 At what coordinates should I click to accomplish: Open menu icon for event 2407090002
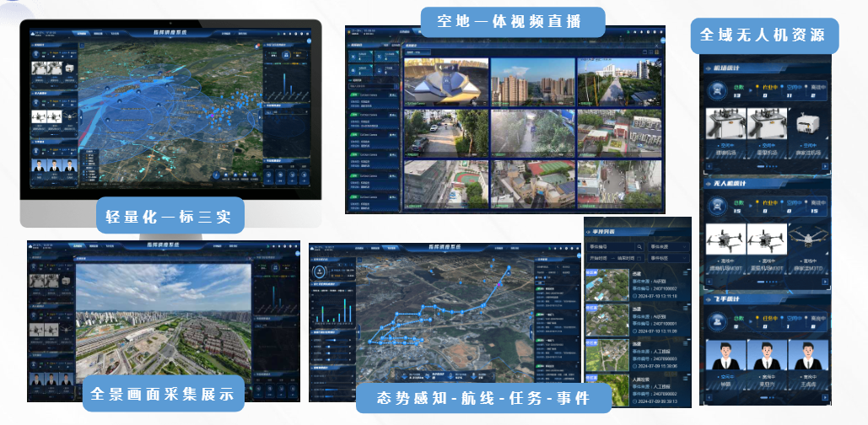(x=685, y=379)
